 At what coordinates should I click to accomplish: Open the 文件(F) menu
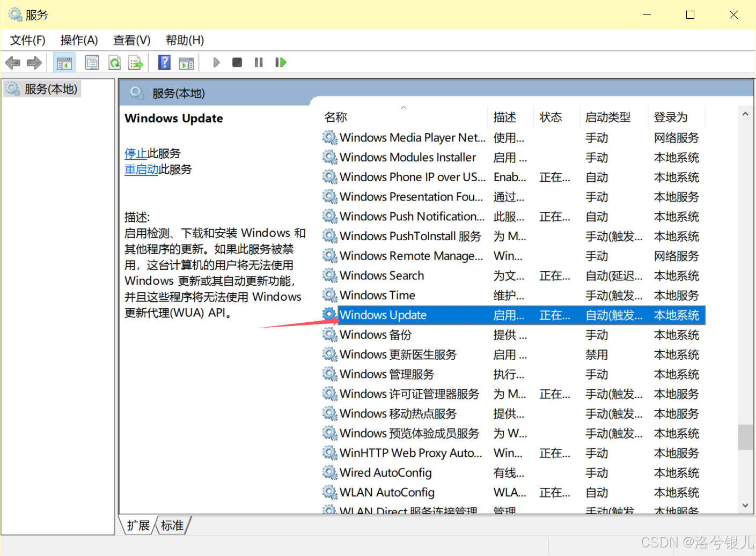28,40
